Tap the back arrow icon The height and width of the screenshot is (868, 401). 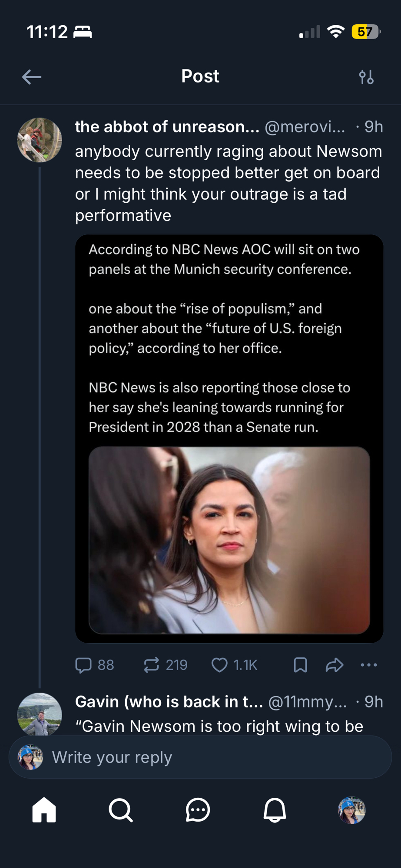coord(32,77)
